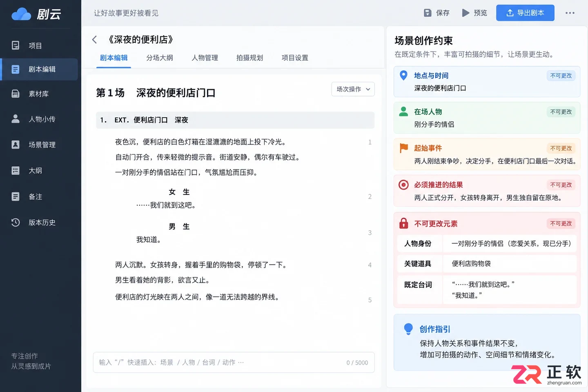The width and height of the screenshot is (588, 392).
Task: Switch to the 剧本编辑 tab
Action: (114, 58)
